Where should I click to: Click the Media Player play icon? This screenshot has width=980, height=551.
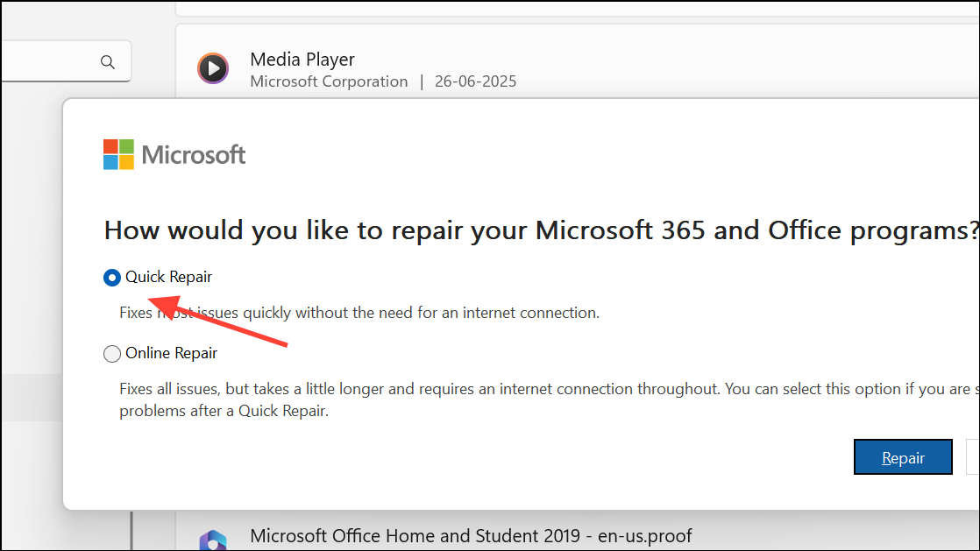click(213, 68)
